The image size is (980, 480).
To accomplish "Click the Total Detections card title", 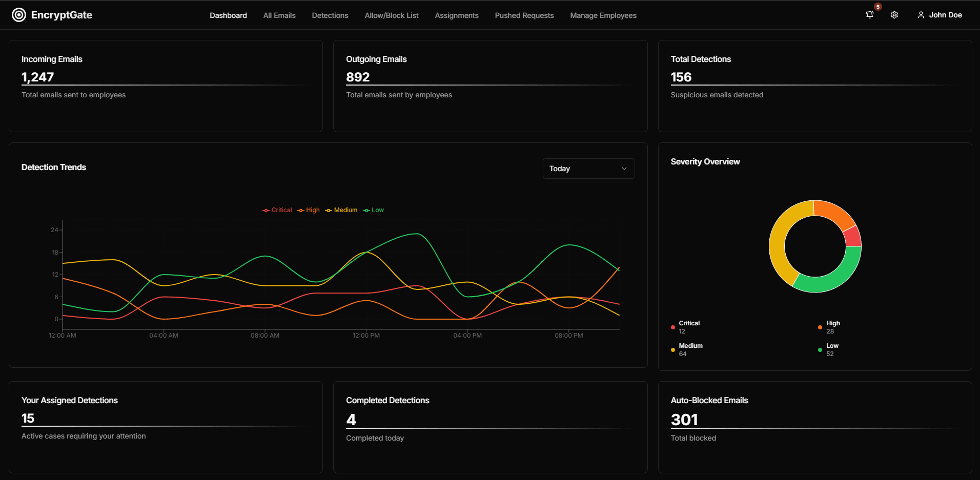I will coord(701,59).
